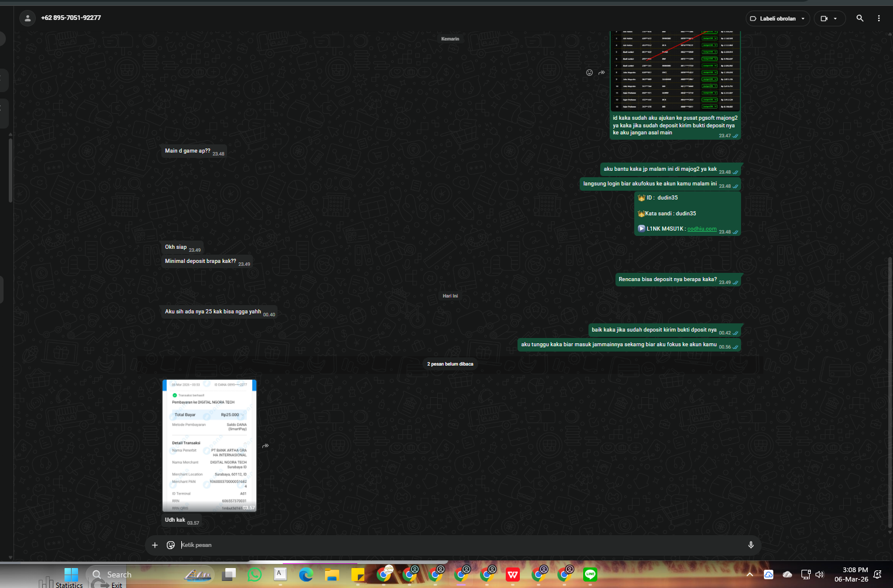The width and height of the screenshot is (893, 588).
Task: Open the table screenshot image message
Action: 675,70
